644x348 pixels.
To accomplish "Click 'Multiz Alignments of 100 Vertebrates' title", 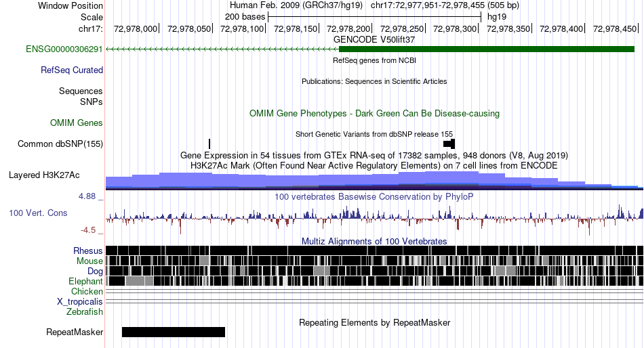I will 374,241.
